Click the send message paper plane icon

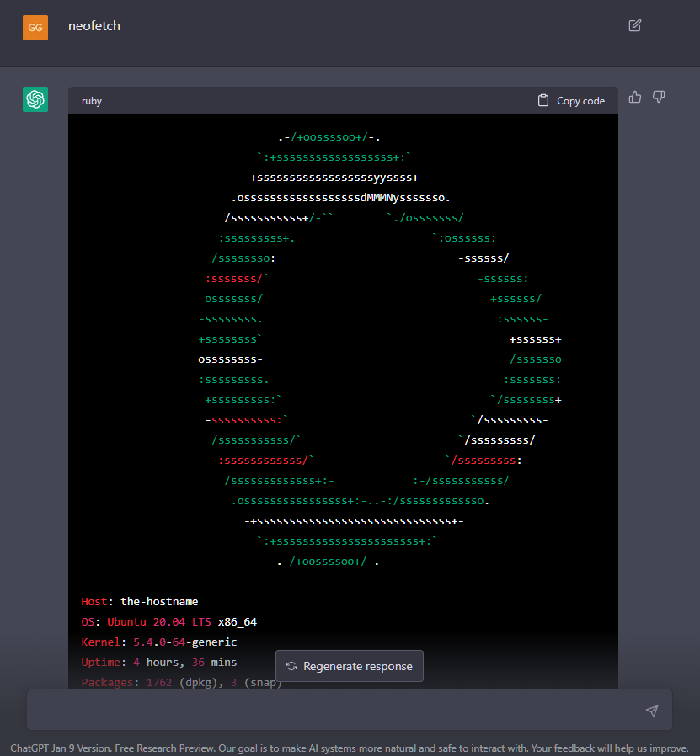[x=652, y=711]
